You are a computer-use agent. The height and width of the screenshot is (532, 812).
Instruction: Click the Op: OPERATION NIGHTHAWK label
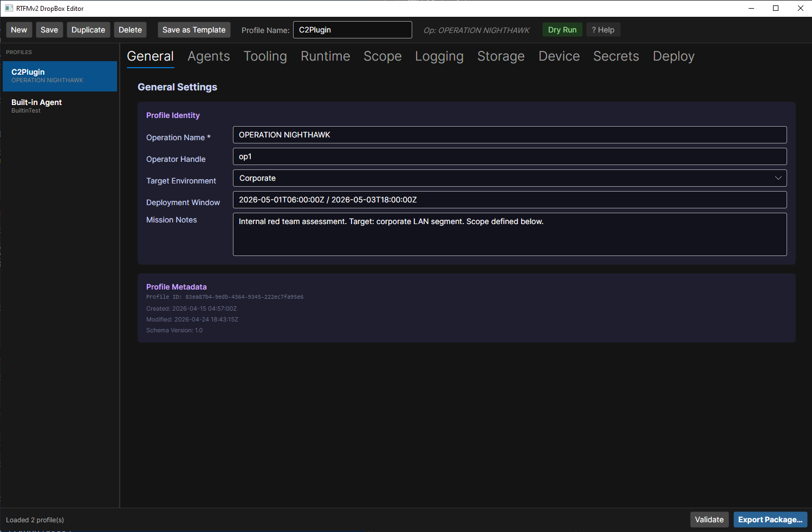click(x=476, y=30)
